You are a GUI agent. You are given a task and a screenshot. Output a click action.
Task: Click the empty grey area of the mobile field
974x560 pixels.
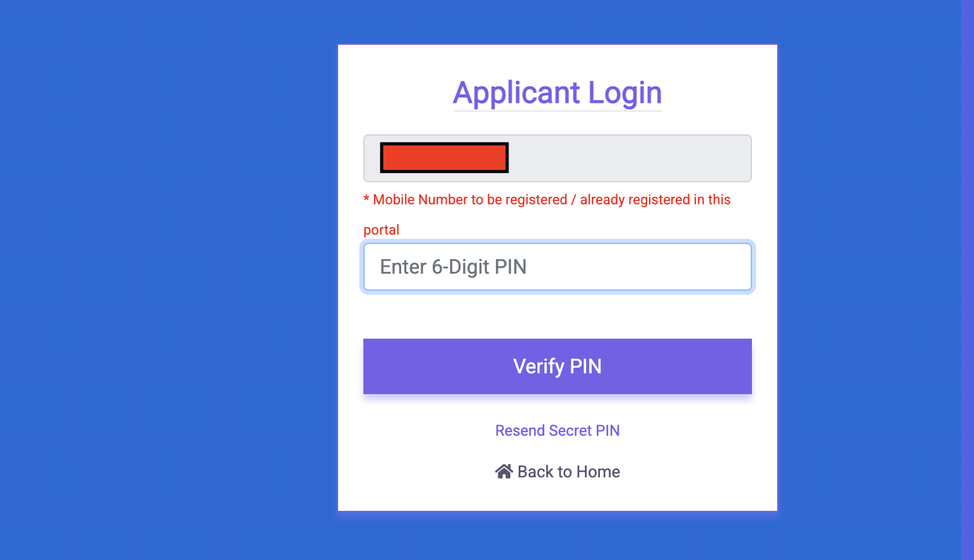630,158
